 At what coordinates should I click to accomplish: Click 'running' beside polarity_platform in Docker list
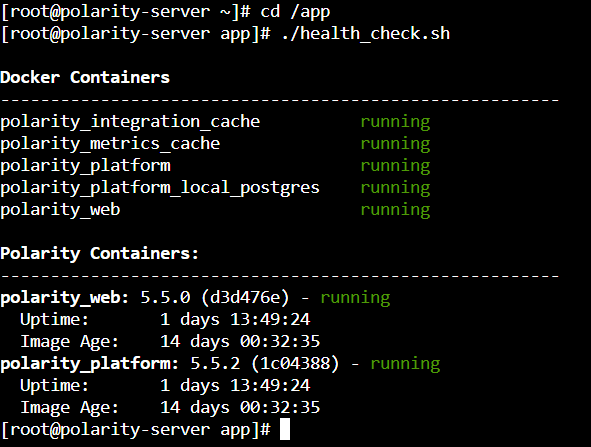point(395,167)
